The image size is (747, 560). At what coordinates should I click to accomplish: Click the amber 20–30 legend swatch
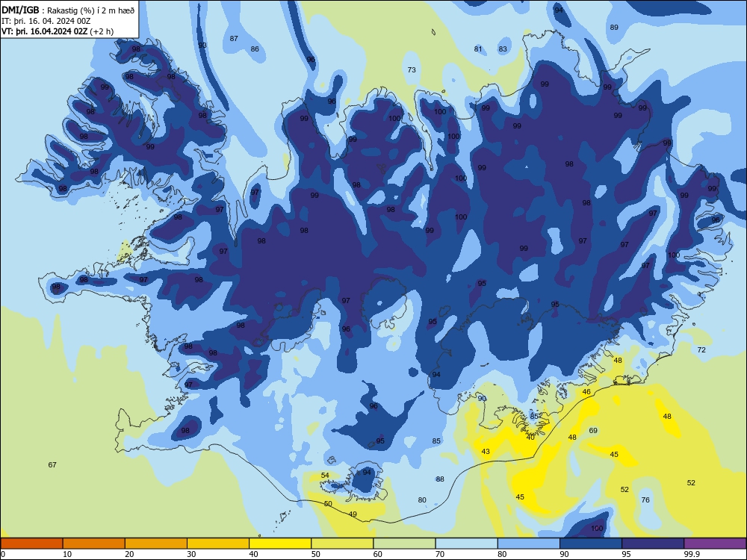[x=156, y=544]
